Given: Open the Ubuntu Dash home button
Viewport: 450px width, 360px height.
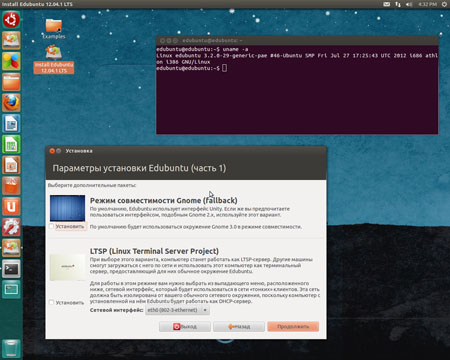Looking at the screenshot, I should [11, 20].
